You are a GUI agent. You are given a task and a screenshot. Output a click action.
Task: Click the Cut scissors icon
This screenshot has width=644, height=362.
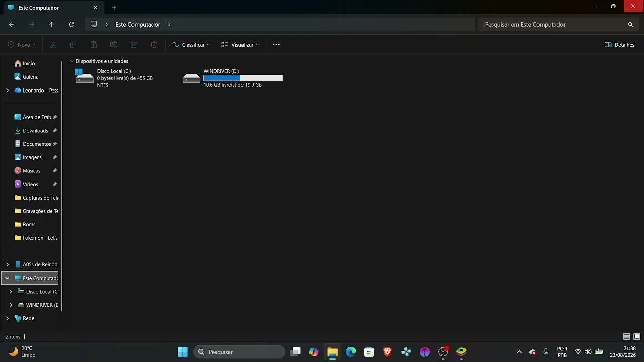(x=53, y=45)
